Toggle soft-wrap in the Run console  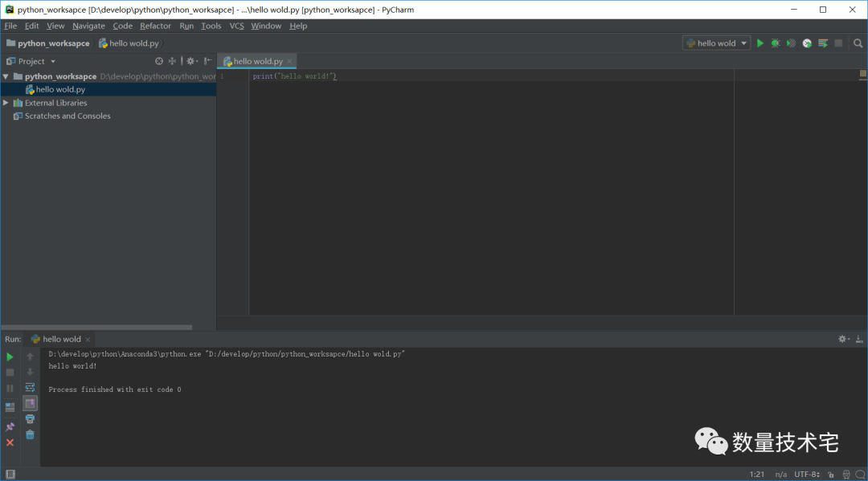point(30,387)
